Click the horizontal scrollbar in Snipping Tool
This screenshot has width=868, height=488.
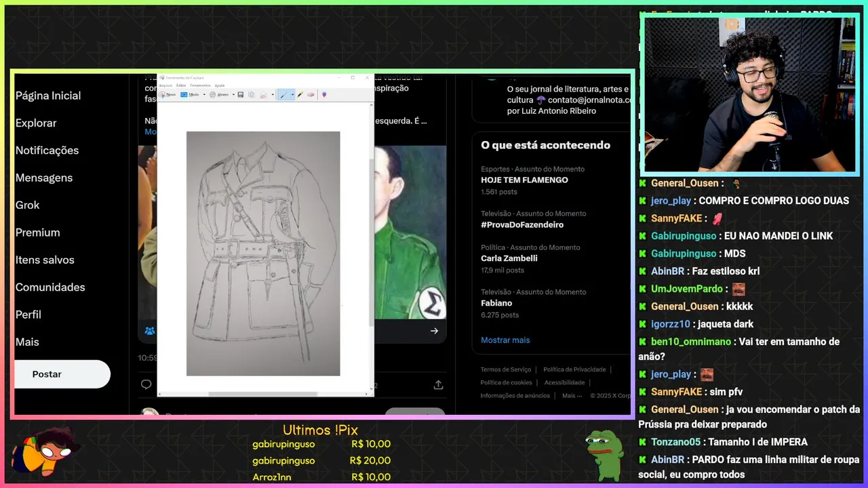click(x=262, y=394)
